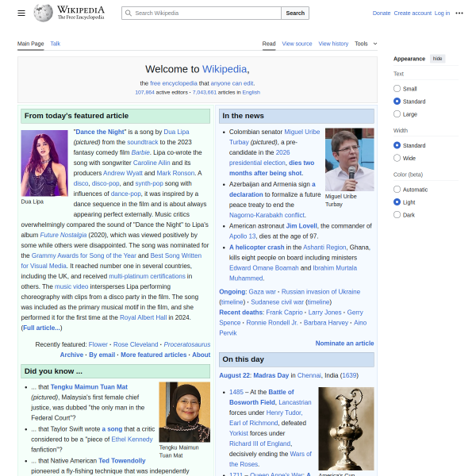Click the Future Nostalgia album link

point(63,235)
